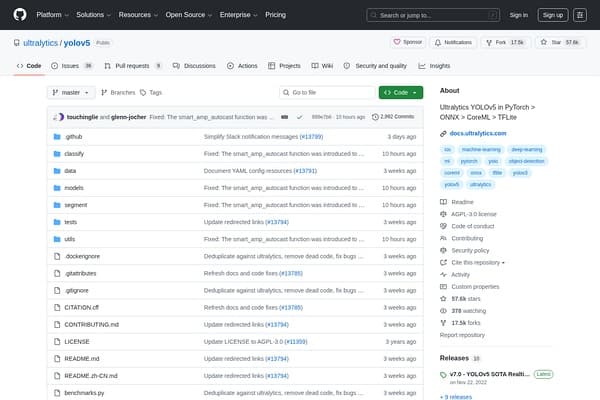Open the data folder

[70, 171]
